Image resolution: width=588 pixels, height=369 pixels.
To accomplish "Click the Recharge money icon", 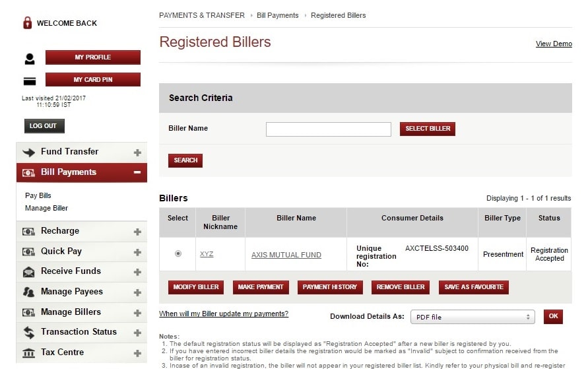I will 28,231.
